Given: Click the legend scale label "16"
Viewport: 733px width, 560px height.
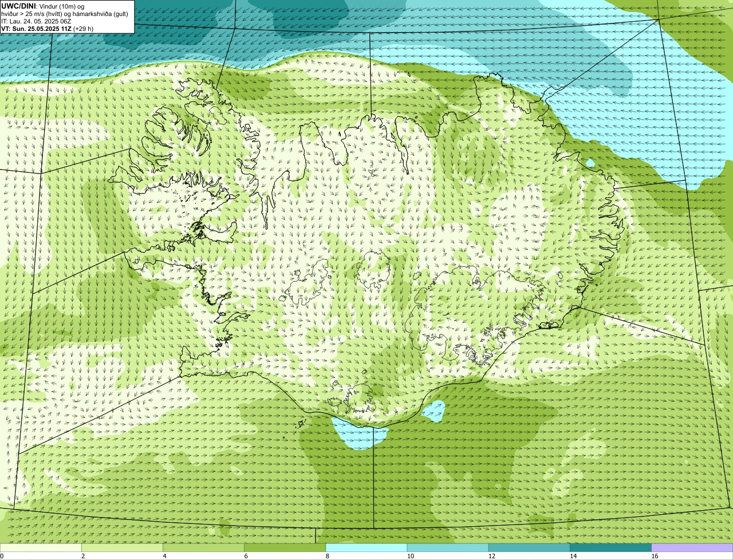Looking at the screenshot, I should [655, 556].
